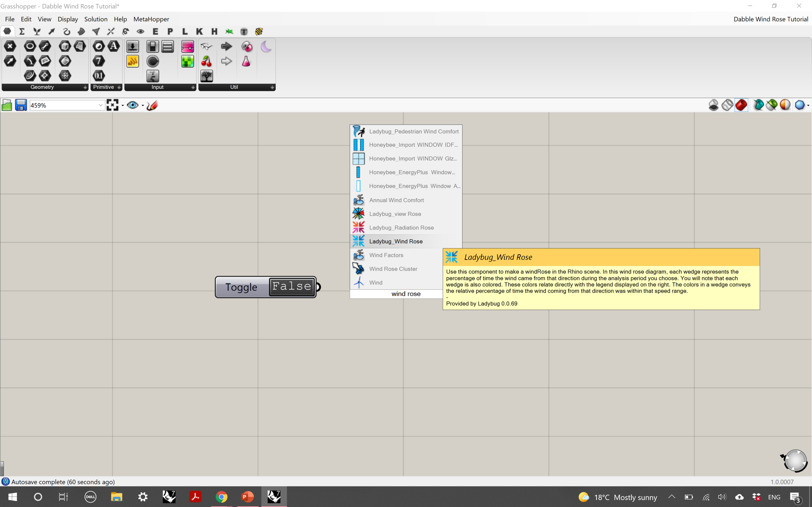Toggle the MetaHopper menu visibility
Image resolution: width=812 pixels, height=507 pixels.
pyautogui.click(x=151, y=19)
